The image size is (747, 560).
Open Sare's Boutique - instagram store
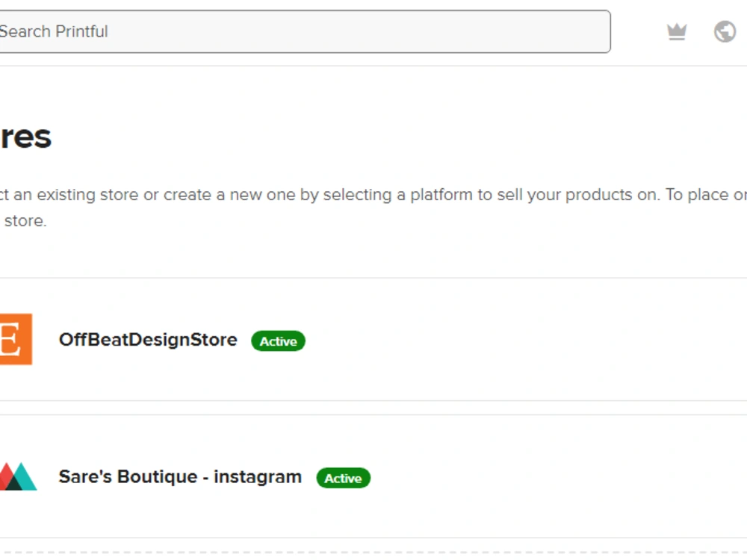[x=180, y=476]
